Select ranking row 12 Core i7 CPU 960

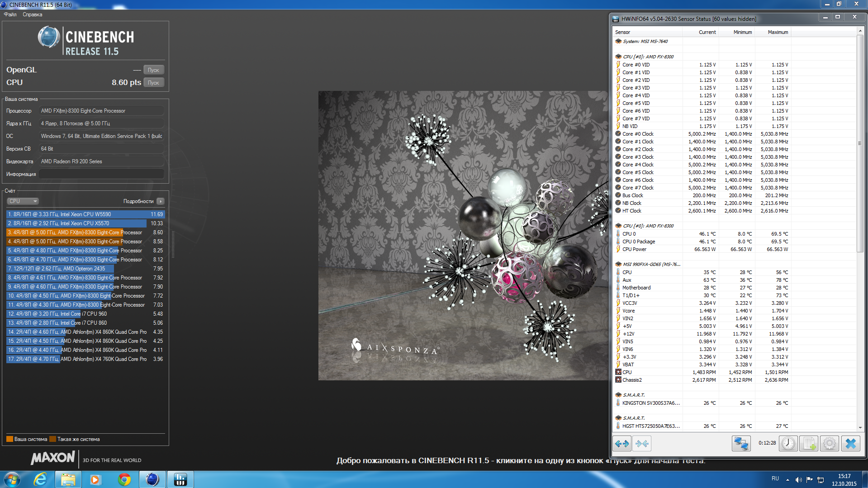85,314
